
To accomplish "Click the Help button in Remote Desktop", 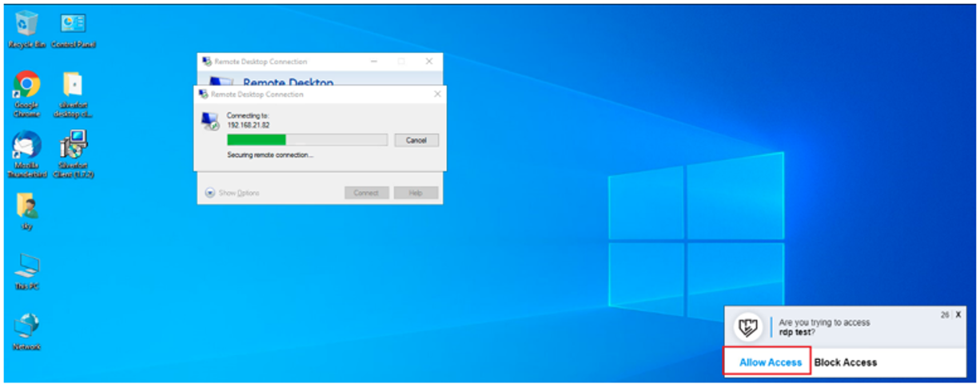I will tap(416, 193).
